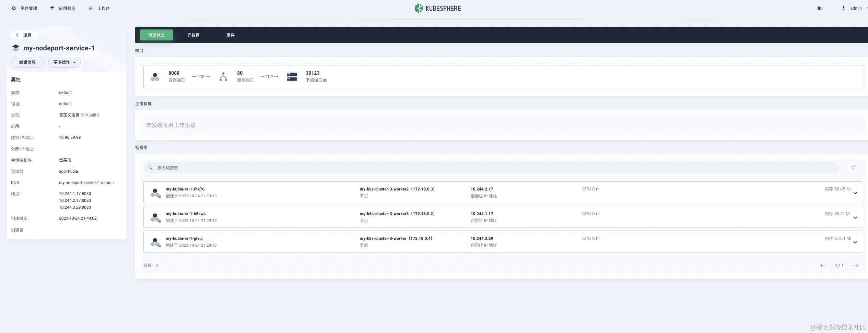Click the 按名称搜索 search field

(x=491, y=168)
